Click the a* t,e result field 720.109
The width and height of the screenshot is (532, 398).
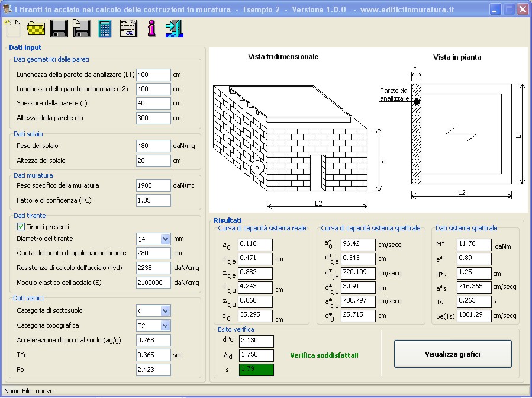(x=358, y=273)
